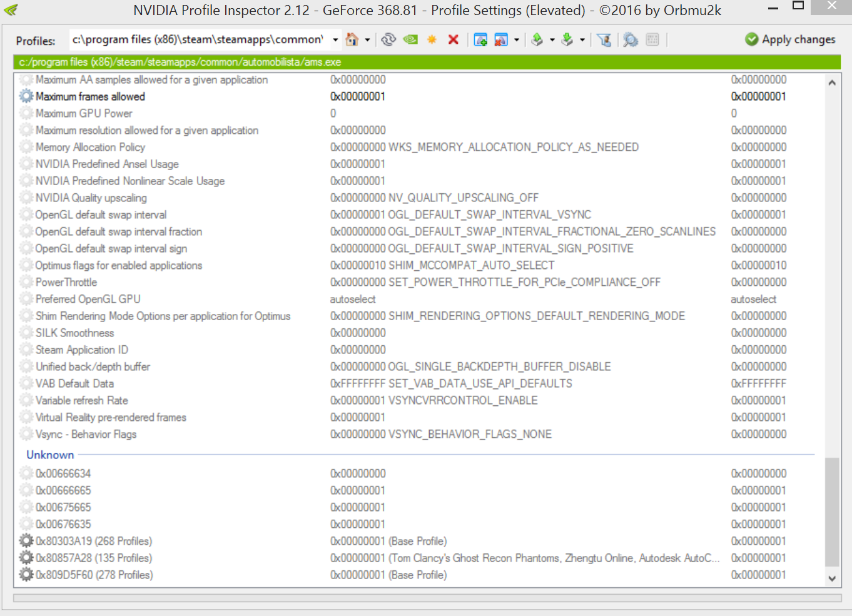The image size is (852, 616).
Task: Click VSYNCVRRCONTROL_ENABLE value cell
Action: [434, 400]
